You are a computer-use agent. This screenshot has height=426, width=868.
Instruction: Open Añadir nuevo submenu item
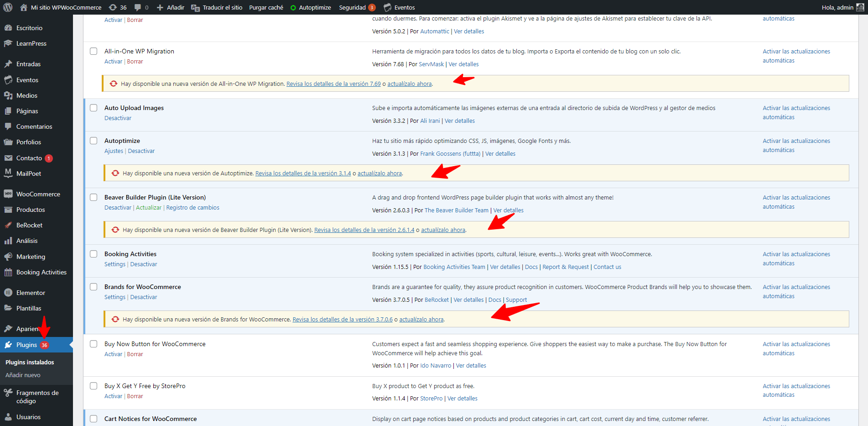(x=23, y=375)
